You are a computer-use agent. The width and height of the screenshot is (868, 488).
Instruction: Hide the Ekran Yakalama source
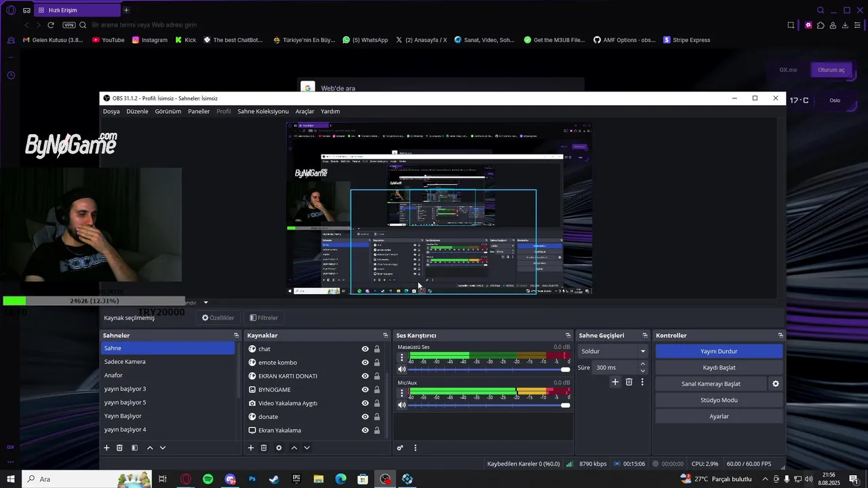(x=365, y=430)
